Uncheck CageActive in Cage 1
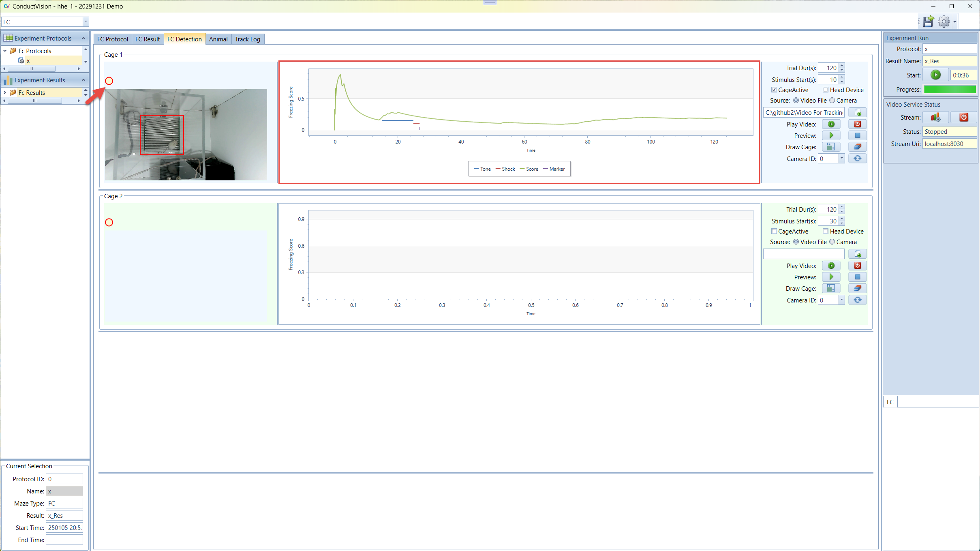The width and height of the screenshot is (980, 551). [x=774, y=90]
